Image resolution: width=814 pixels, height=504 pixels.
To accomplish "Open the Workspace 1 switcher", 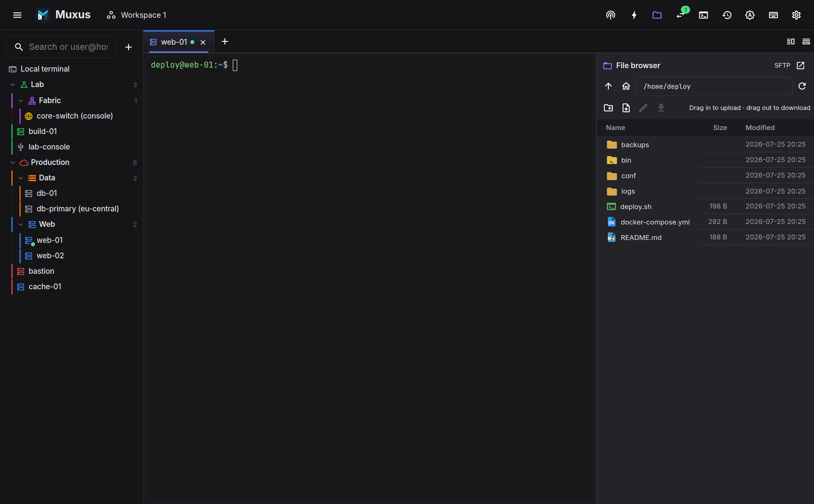I will [136, 15].
